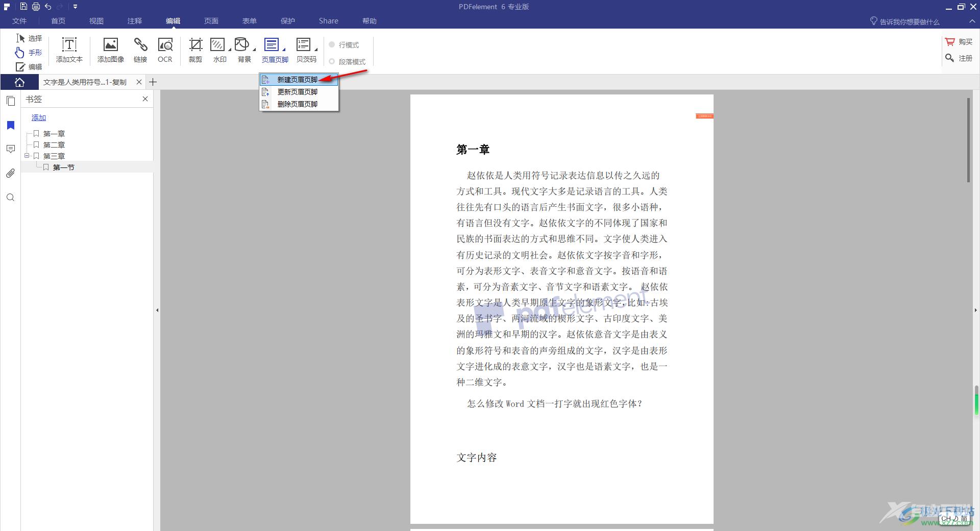Collapse the 第三章 bookmark tree node

pos(27,156)
